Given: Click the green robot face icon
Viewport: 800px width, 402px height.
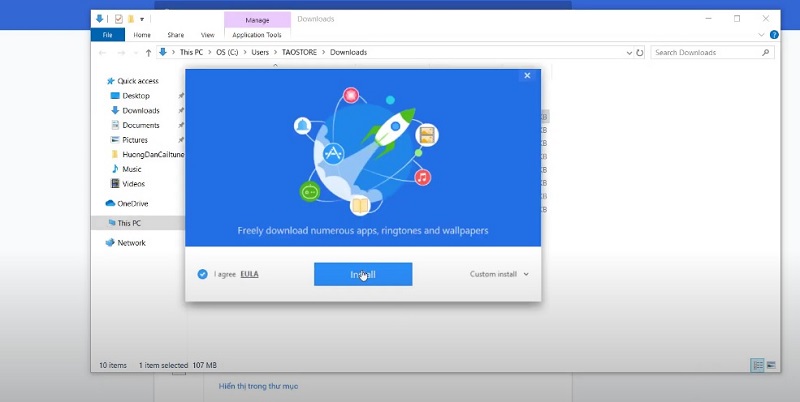Looking at the screenshot, I should point(310,192).
